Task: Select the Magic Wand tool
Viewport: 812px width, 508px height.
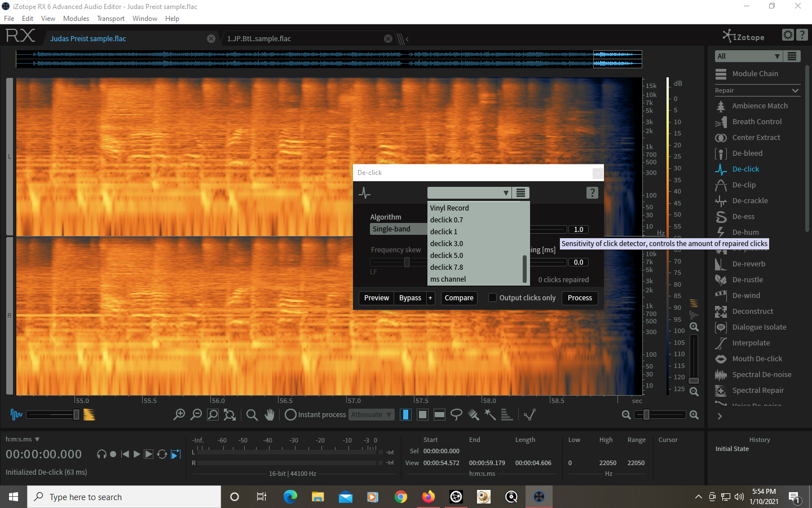Action: 490,415
